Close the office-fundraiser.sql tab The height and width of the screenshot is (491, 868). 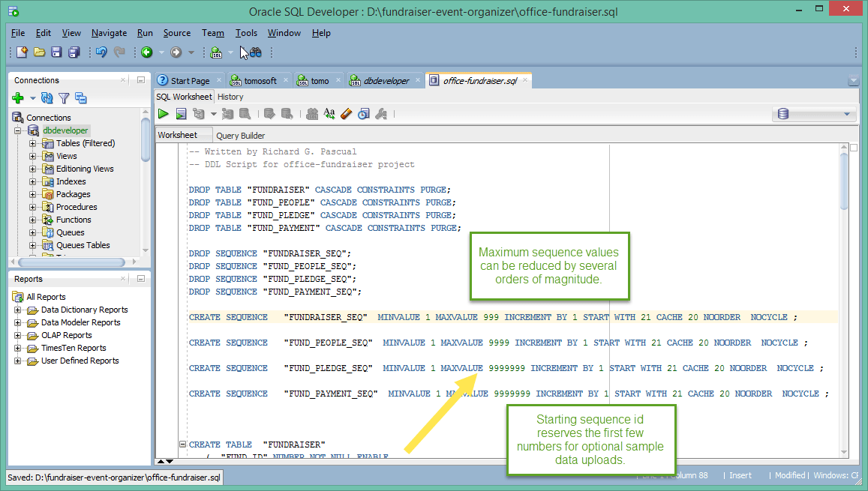click(525, 80)
